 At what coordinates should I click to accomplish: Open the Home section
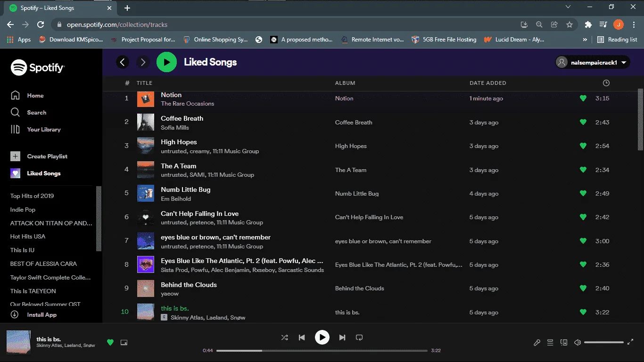click(x=27, y=95)
